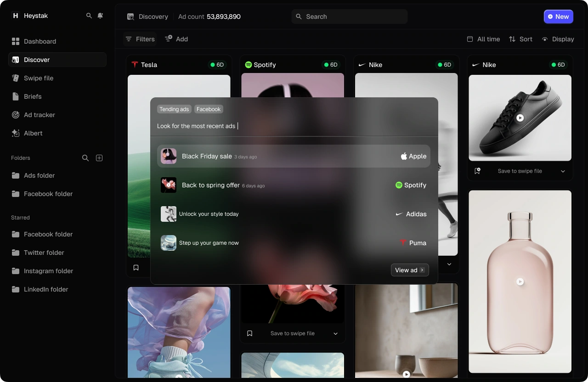Create a new item with New button

tap(559, 17)
